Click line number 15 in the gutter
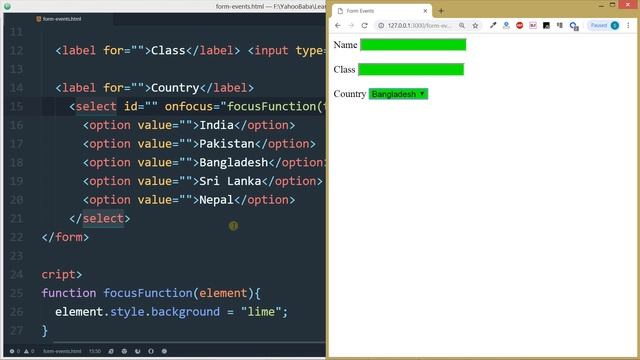 (x=16, y=107)
